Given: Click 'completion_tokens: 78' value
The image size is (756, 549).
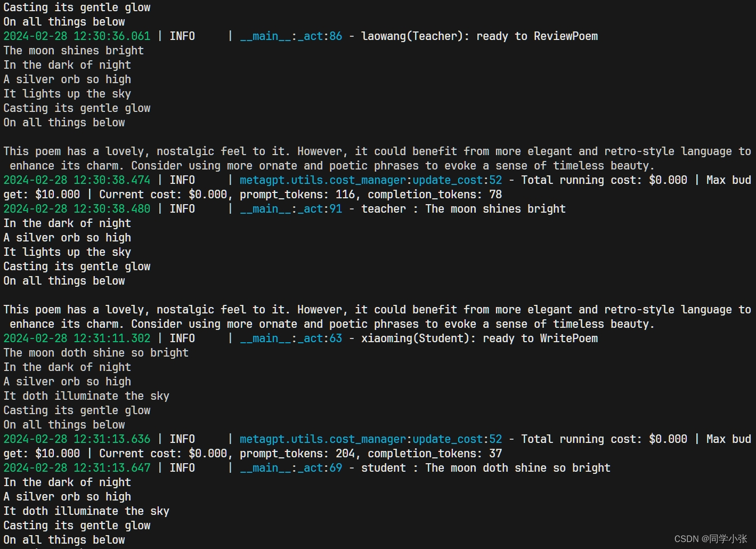Looking at the screenshot, I should 435,195.
